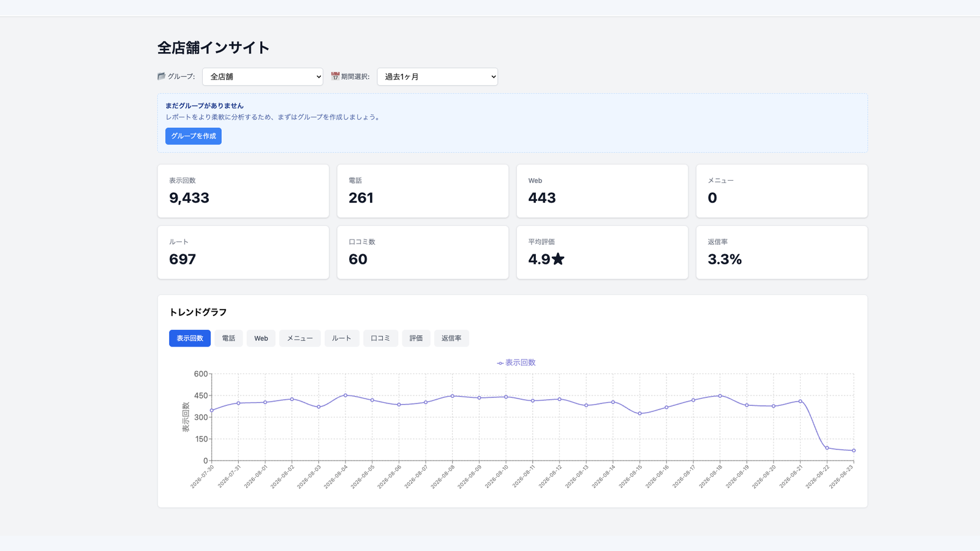Switch trend graph to ルート
Viewport: 980px width, 551px height.
342,339
